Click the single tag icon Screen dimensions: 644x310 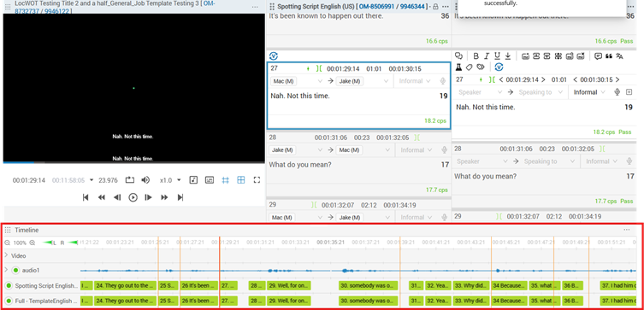point(470,67)
